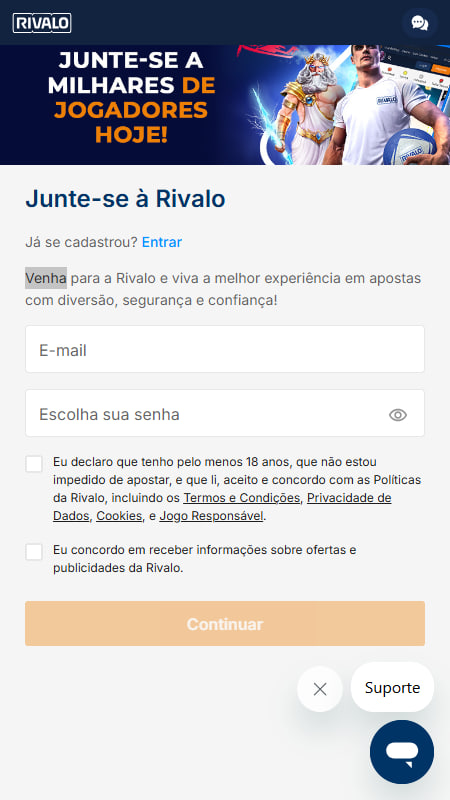Click the Entrar link

coord(162,242)
